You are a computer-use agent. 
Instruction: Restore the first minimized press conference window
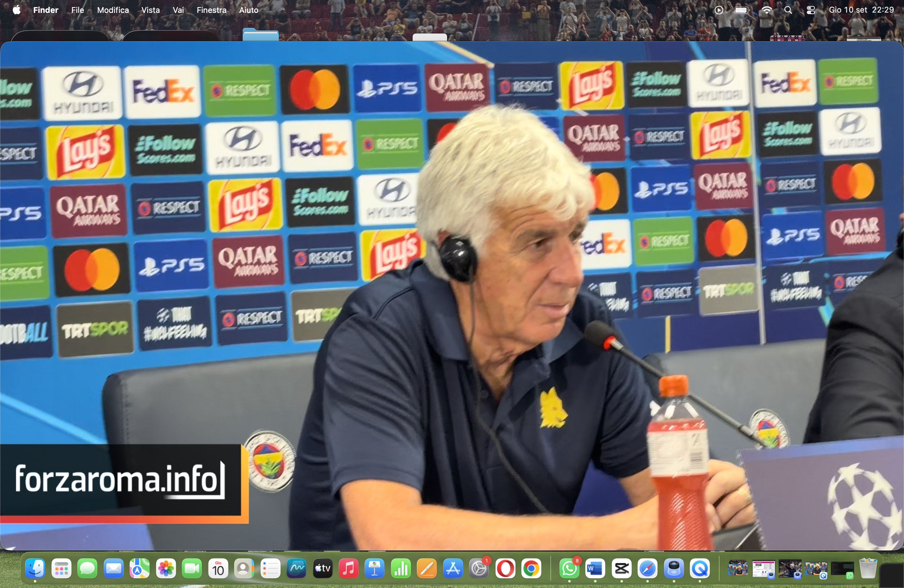coord(738,569)
